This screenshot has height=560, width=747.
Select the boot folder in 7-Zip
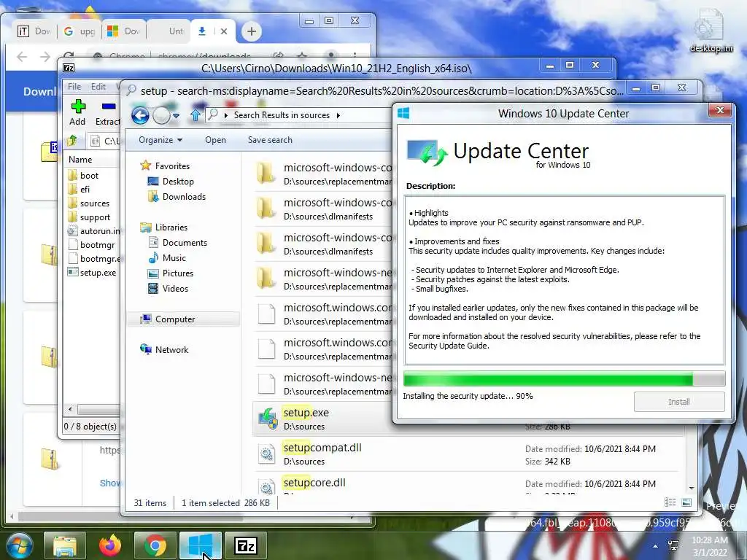(89, 176)
